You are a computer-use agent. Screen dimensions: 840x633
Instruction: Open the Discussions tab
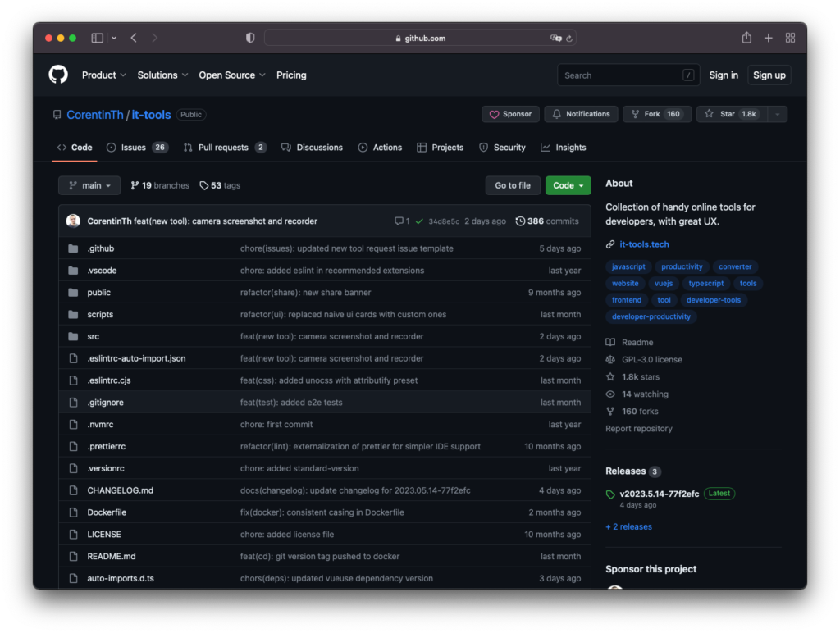tap(312, 148)
